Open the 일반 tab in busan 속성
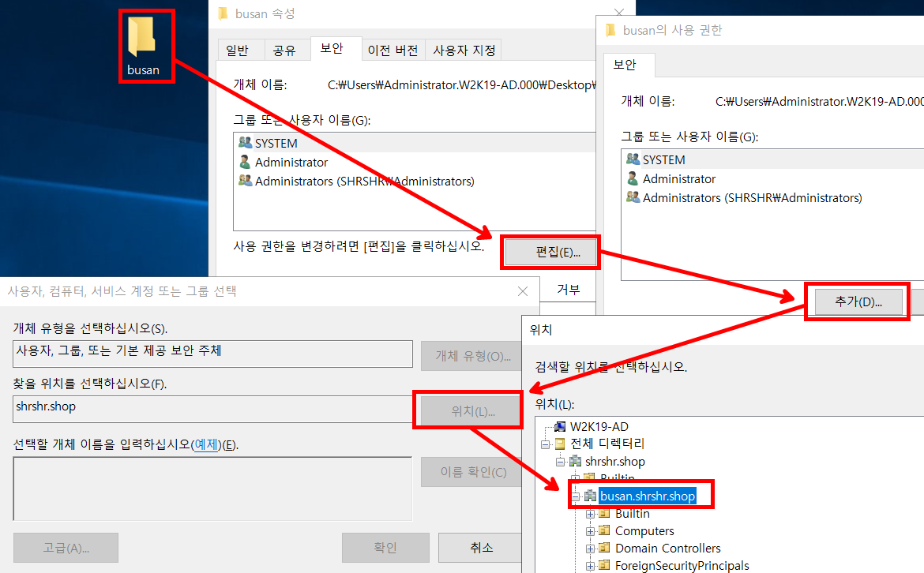 click(x=241, y=50)
